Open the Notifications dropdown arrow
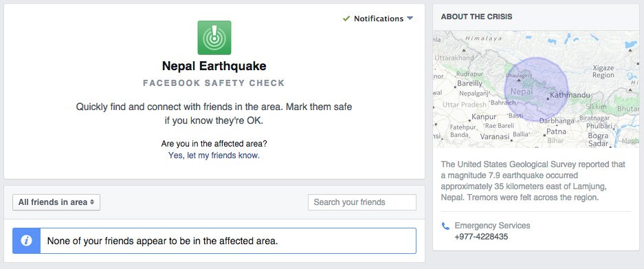 tap(410, 19)
